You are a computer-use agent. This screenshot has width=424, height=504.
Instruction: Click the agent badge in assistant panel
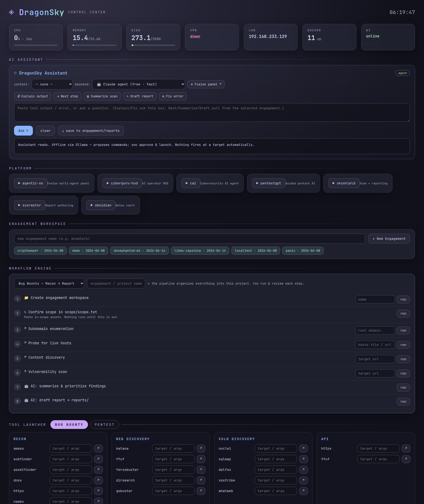pos(403,73)
